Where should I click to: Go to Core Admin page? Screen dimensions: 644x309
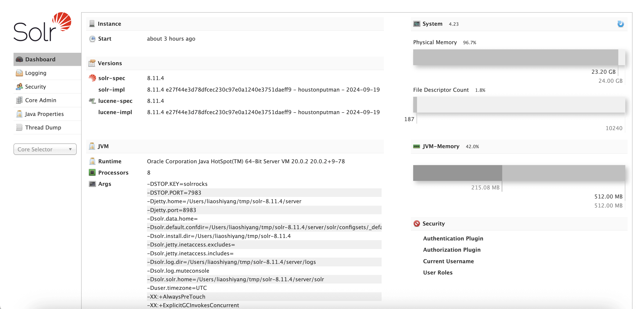pyautogui.click(x=41, y=100)
